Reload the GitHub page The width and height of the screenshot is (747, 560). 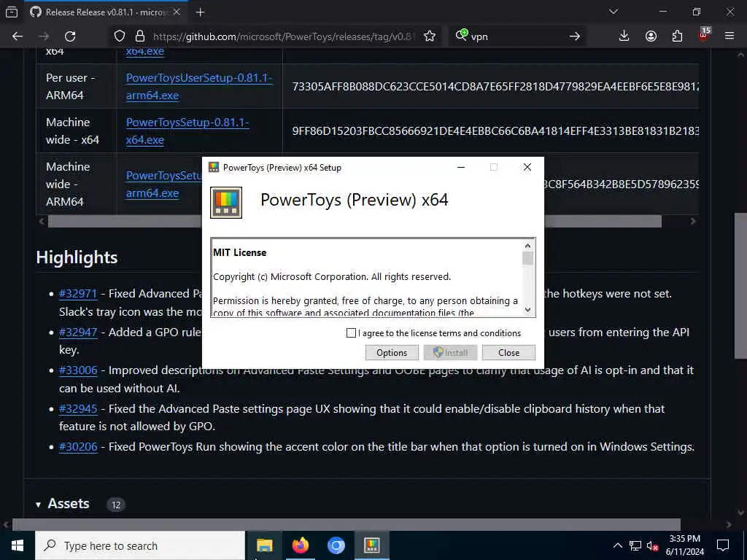(x=70, y=36)
